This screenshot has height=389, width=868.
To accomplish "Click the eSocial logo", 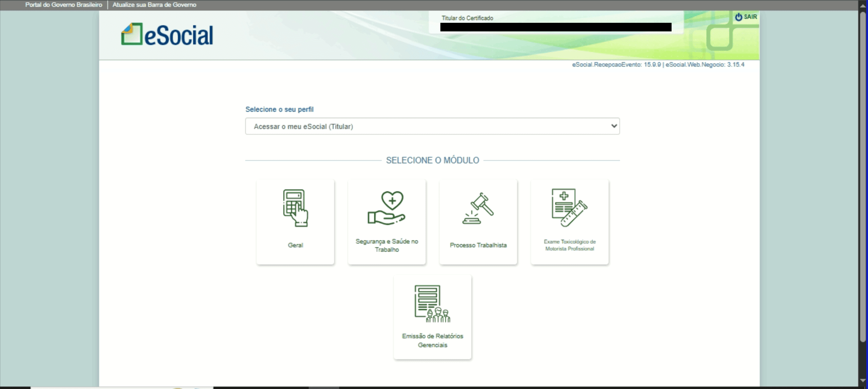I will pos(167,35).
